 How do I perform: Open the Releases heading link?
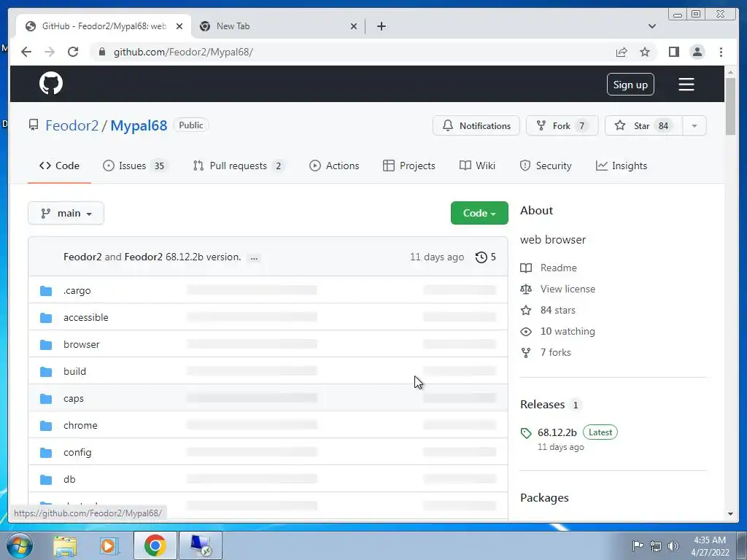point(543,405)
